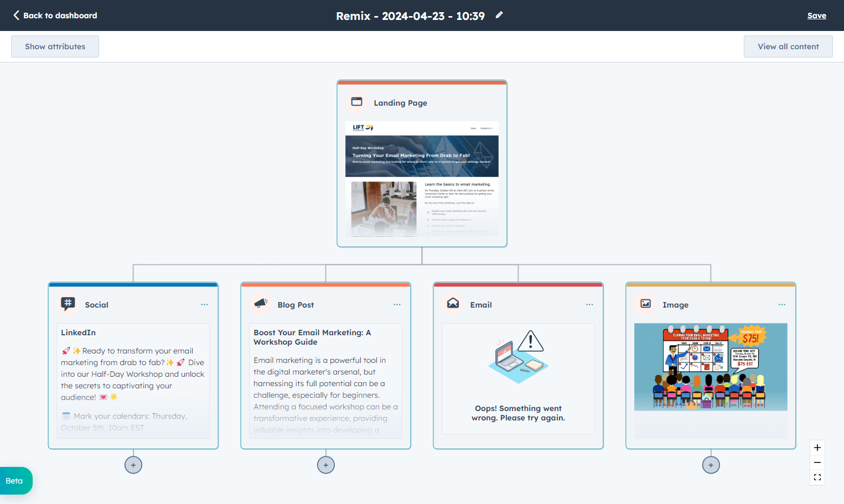The image size is (844, 504).
Task: Add a node below the Image card
Action: pyautogui.click(x=711, y=465)
